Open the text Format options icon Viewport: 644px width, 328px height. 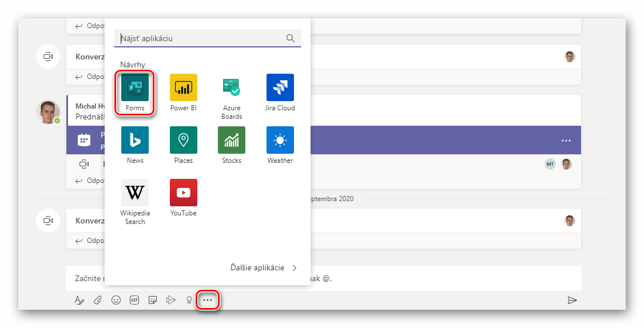click(x=79, y=300)
